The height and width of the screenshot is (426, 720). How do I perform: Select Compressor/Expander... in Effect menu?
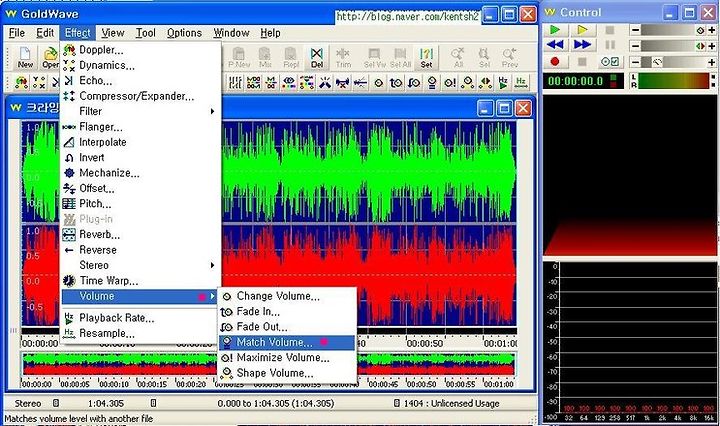140,96
